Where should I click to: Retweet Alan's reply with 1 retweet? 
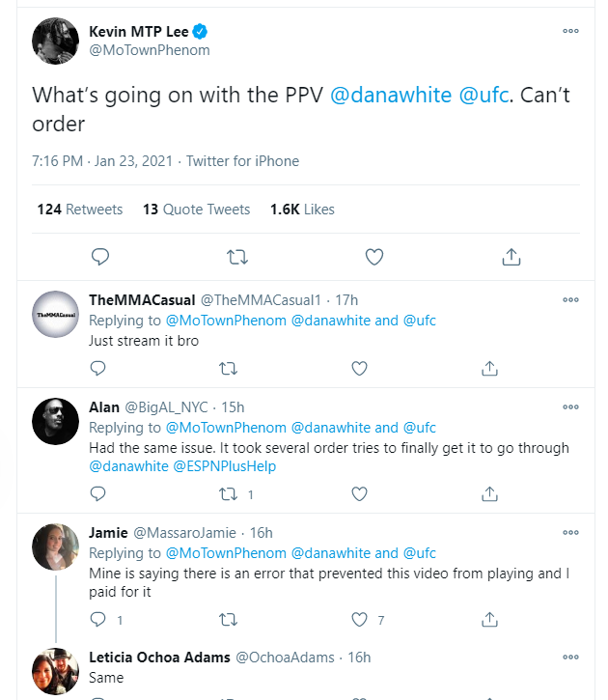pos(230,493)
